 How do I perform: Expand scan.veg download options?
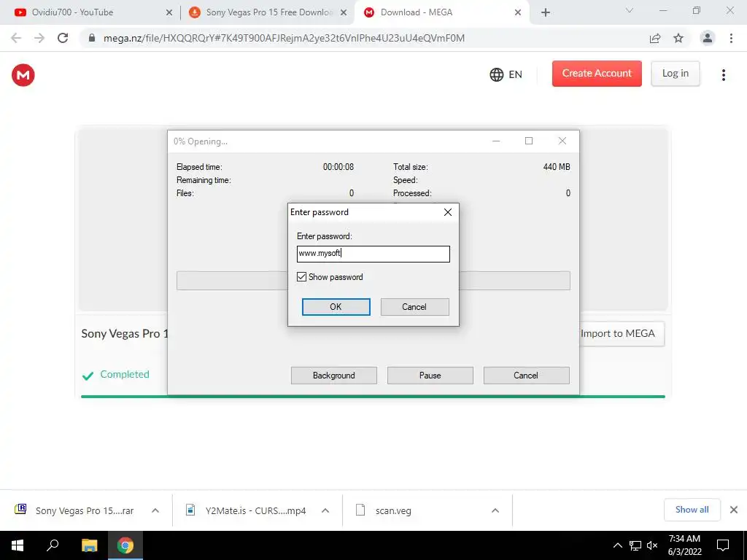tap(495, 510)
